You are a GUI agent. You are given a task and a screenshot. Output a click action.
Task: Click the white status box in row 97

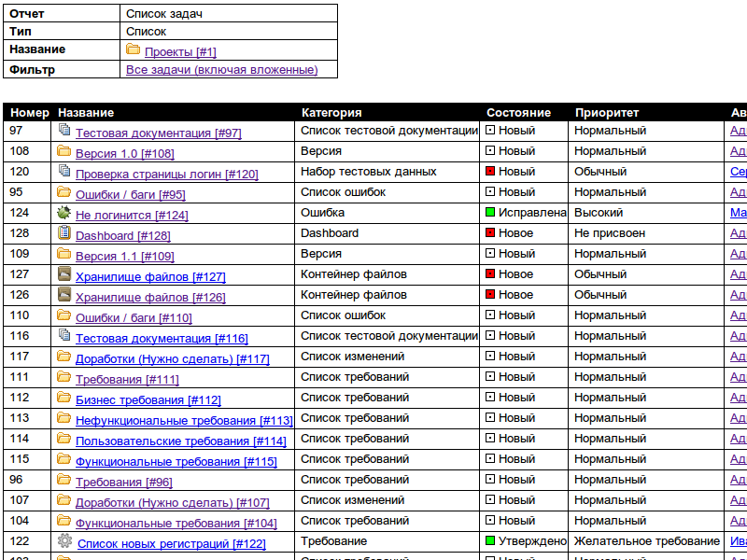pyautogui.click(x=490, y=131)
